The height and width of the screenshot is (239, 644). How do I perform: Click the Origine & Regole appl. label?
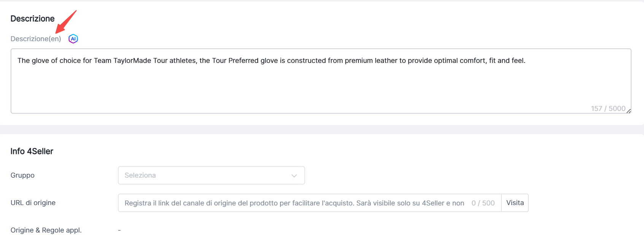click(46, 230)
